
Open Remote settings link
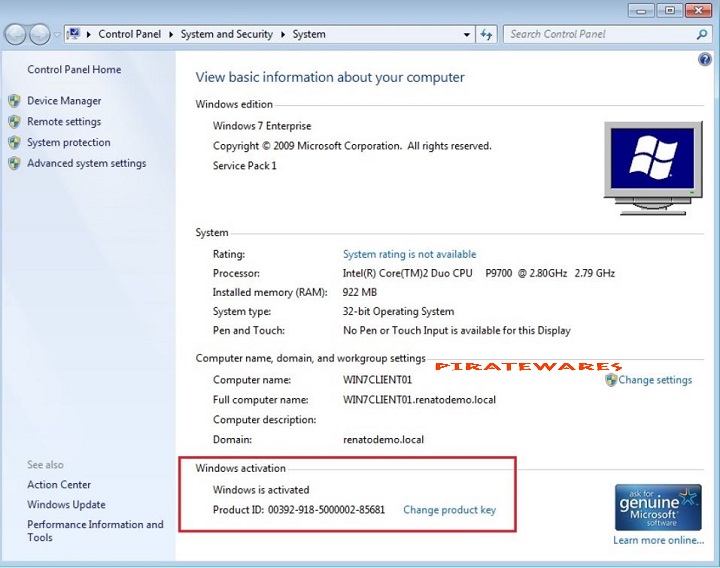click(x=64, y=122)
